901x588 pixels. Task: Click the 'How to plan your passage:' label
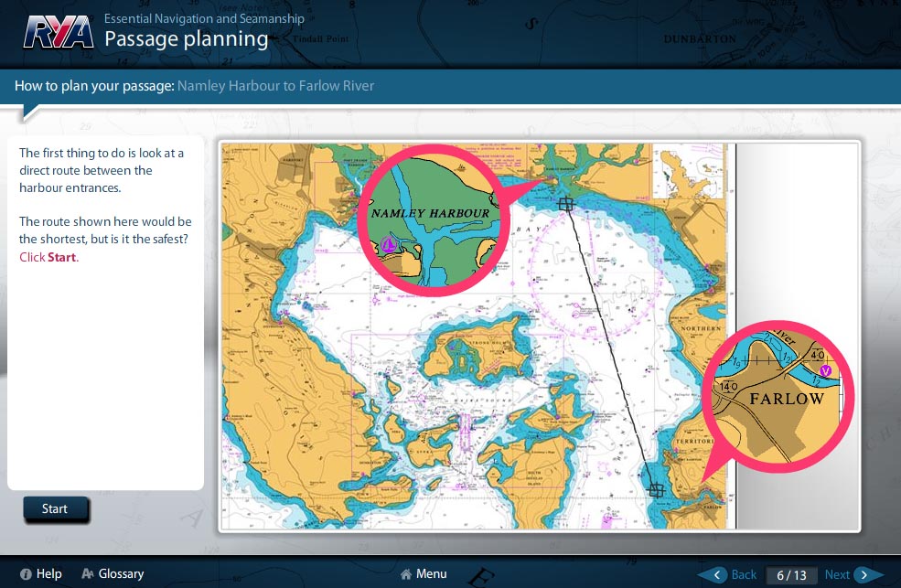point(94,86)
